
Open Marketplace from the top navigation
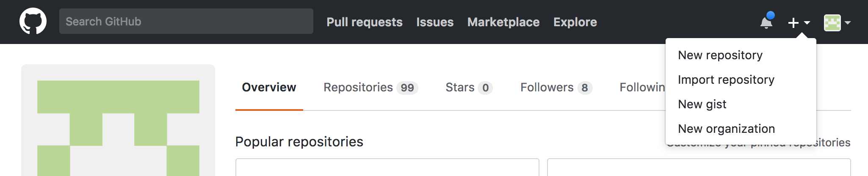pos(503,22)
